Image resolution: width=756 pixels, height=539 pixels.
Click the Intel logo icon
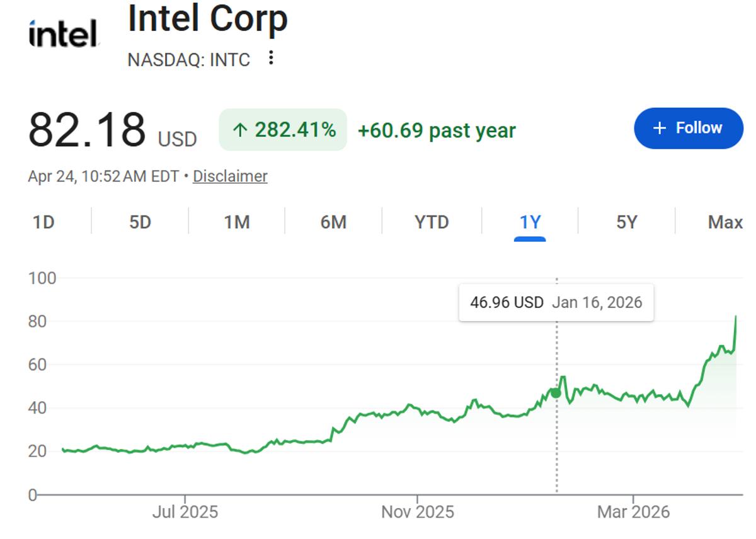(64, 33)
